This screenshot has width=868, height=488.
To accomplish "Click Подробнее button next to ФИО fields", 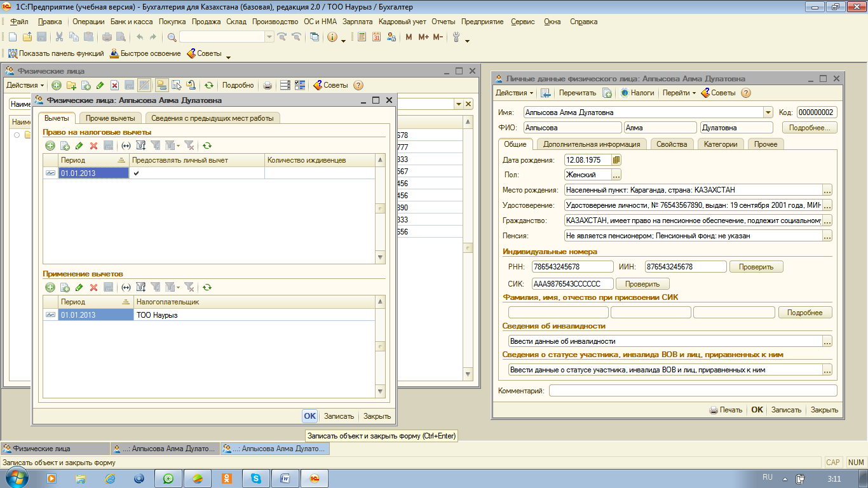I will [x=810, y=128].
